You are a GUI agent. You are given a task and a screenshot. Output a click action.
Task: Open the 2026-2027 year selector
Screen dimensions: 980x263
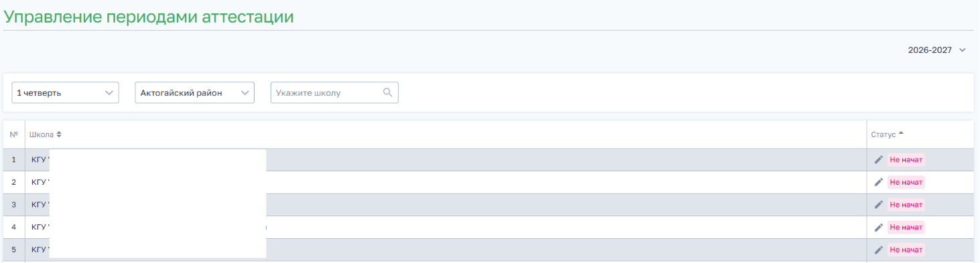[936, 50]
